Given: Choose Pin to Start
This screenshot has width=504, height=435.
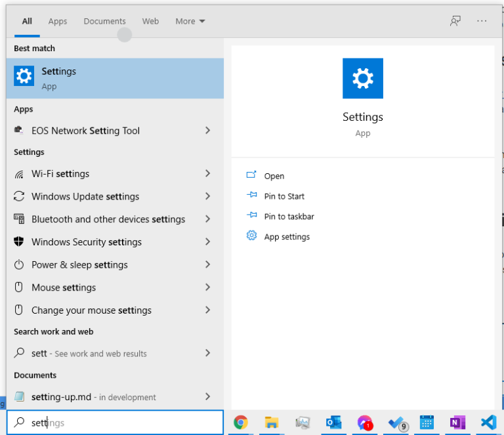Looking at the screenshot, I should coord(284,196).
